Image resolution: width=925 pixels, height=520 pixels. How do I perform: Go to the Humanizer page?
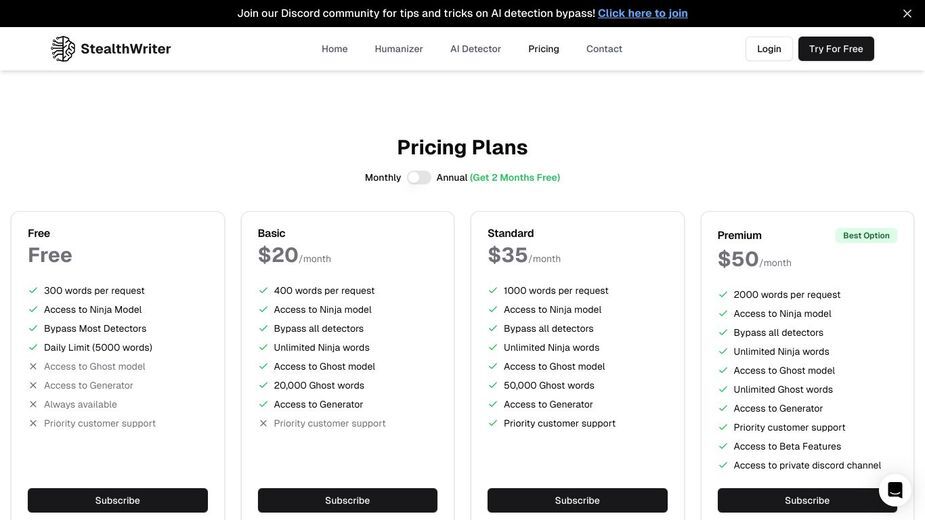[x=399, y=49]
